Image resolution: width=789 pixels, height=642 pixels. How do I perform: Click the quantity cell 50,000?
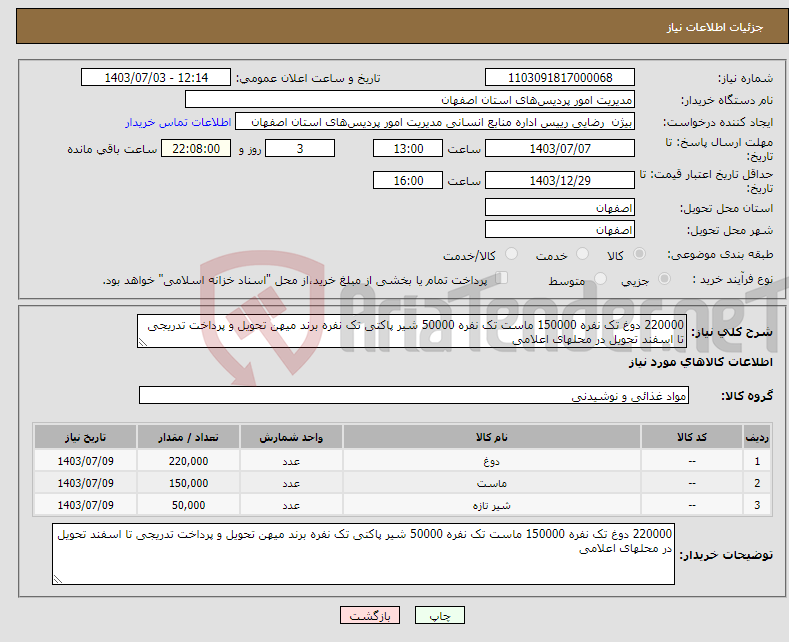(x=188, y=505)
